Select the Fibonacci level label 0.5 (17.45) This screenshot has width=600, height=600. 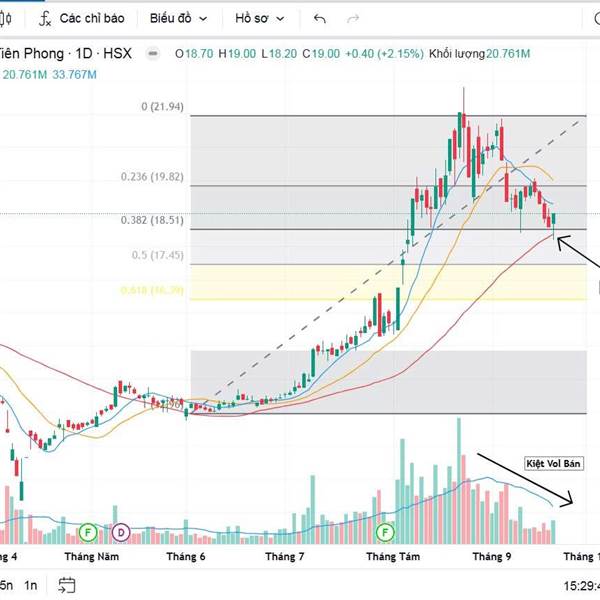tap(158, 255)
